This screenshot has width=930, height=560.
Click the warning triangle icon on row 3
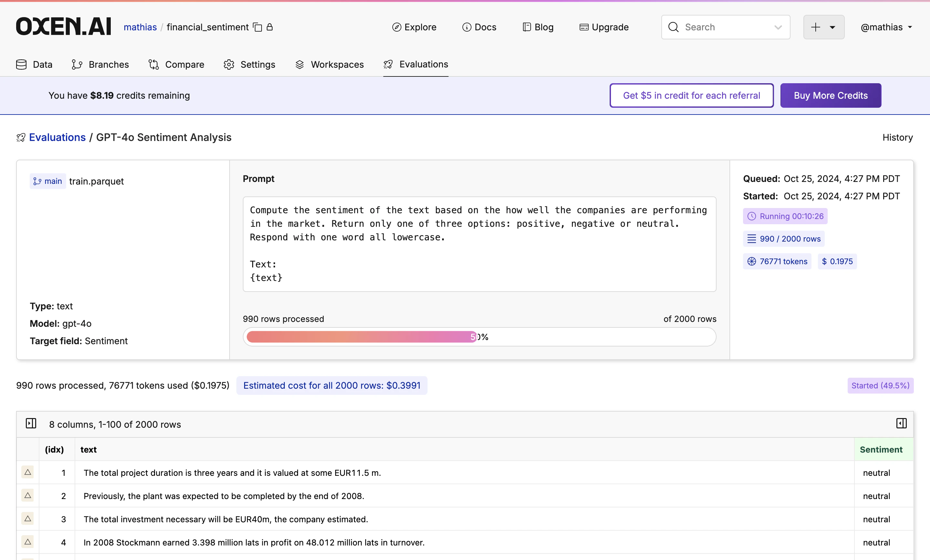(x=27, y=518)
